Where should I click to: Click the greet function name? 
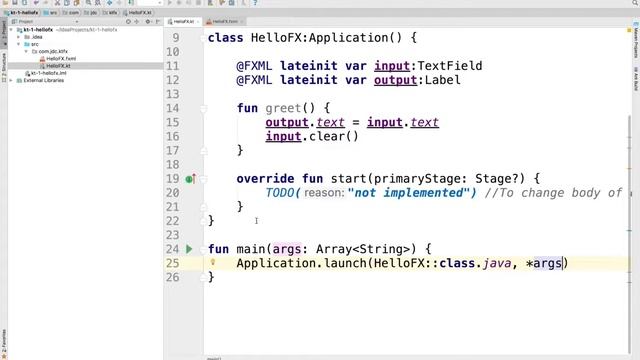283,108
